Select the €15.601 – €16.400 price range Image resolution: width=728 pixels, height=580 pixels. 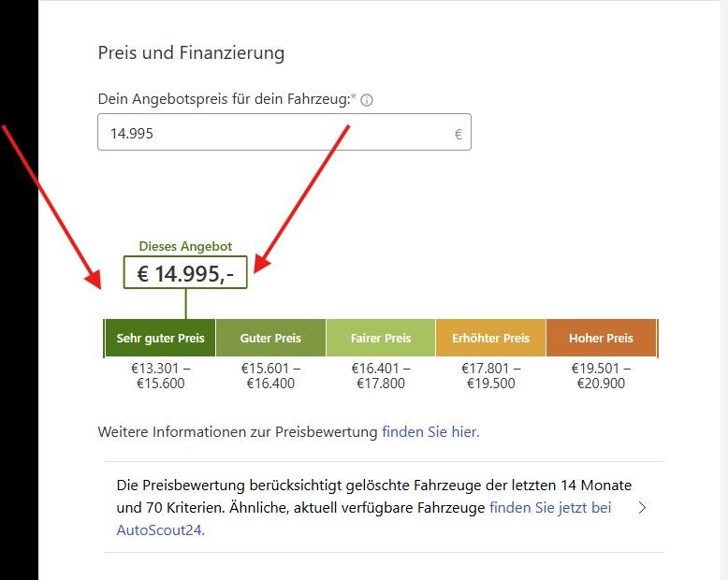270,375
